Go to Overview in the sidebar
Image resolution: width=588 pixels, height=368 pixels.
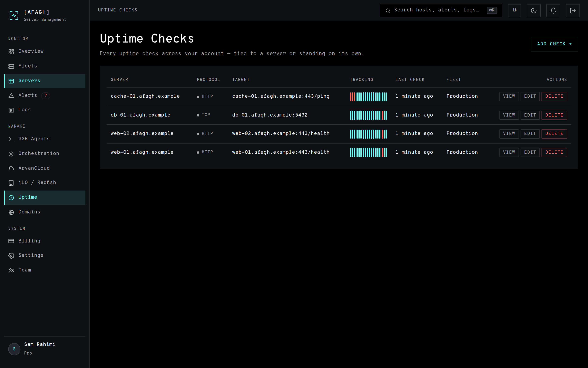pos(45,51)
